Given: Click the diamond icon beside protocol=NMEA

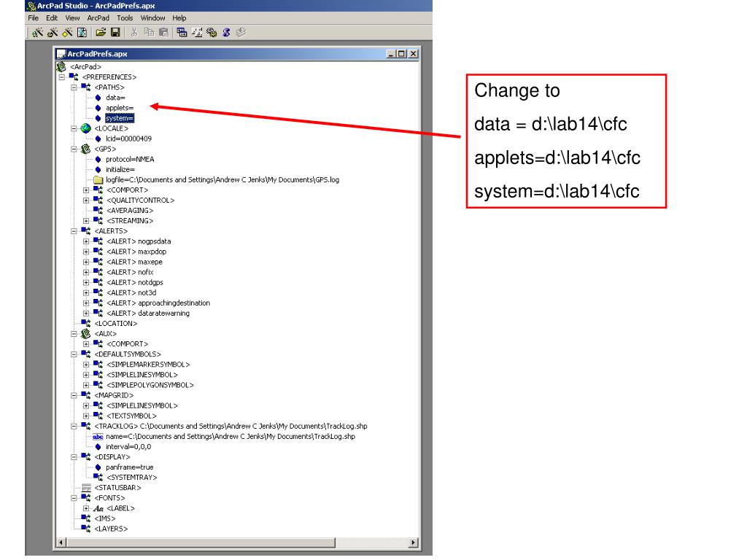Looking at the screenshot, I should click(x=98, y=160).
